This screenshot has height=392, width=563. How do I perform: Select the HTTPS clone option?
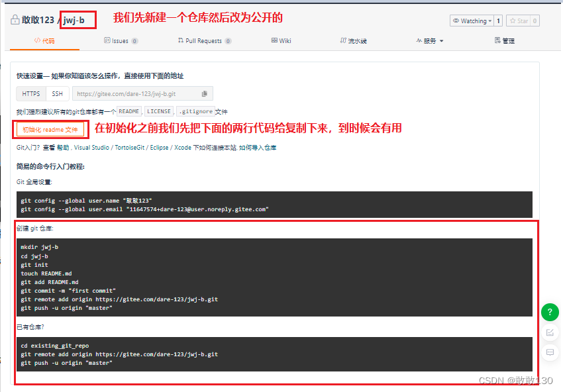point(31,93)
